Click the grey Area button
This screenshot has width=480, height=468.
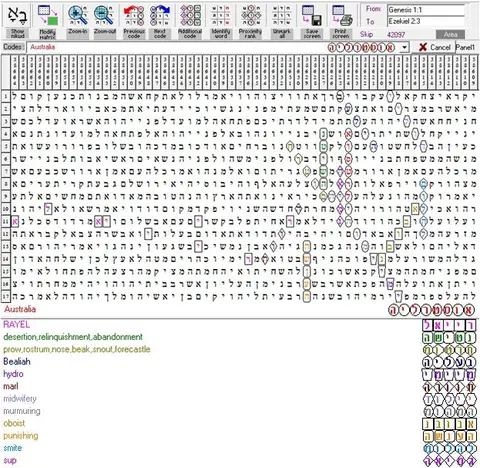(x=450, y=34)
